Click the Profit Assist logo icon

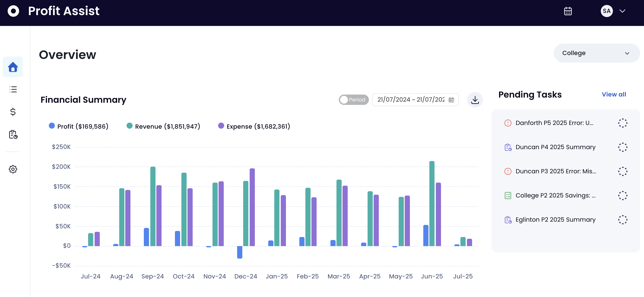13,11
